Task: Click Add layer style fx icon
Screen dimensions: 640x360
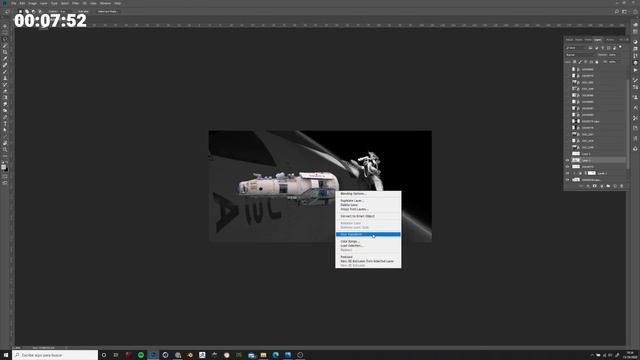Action: click(x=588, y=186)
